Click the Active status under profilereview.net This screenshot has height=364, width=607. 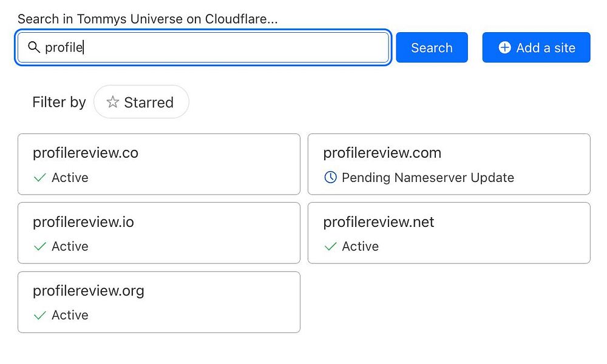click(x=360, y=246)
